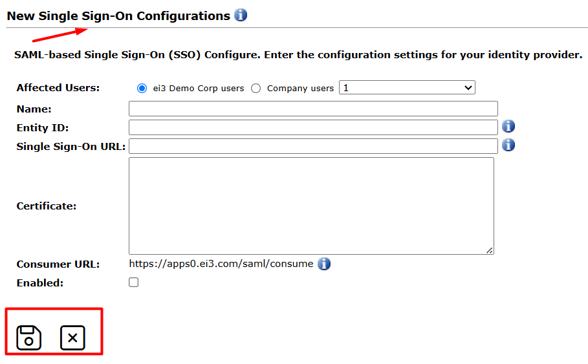Viewport: 588px width, 364px height.
Task: Click the save floppy disk icon
Action: coord(29,337)
